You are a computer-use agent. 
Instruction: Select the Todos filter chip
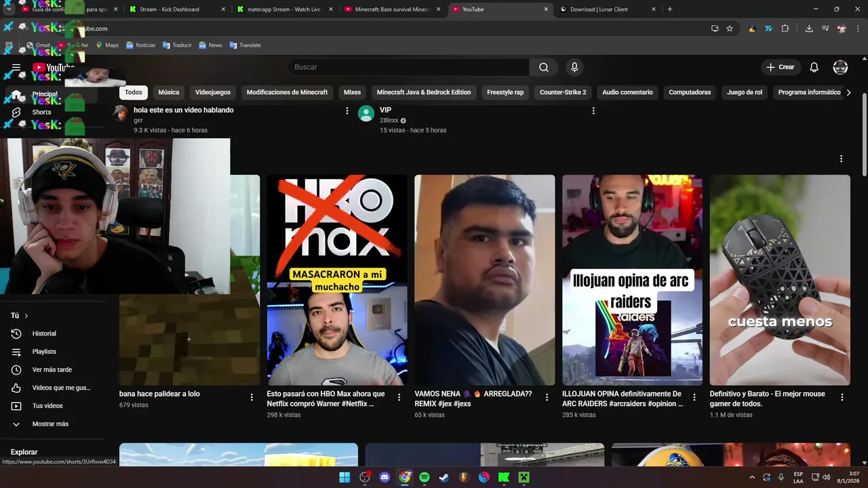[134, 92]
